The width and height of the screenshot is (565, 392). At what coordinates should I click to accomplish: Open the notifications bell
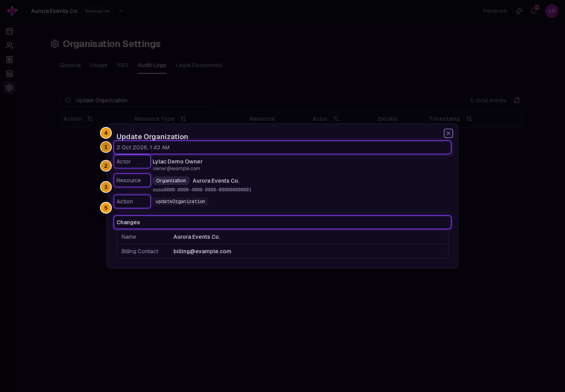point(533,11)
